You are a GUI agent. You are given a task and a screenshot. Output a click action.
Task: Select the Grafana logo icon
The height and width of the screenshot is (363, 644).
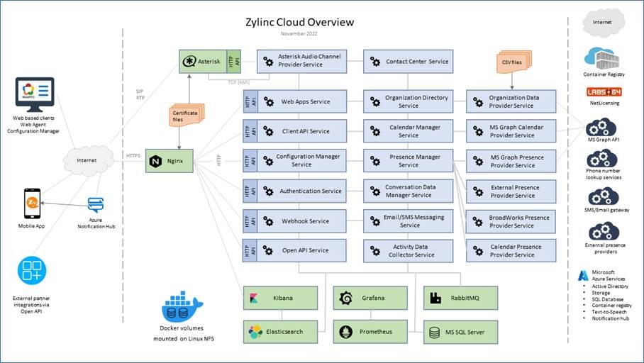click(x=346, y=298)
